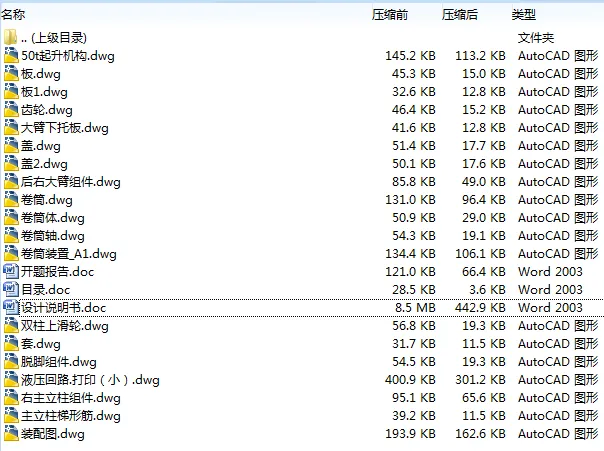
Task: Click the 106.1 KB compressed size value
Action: pos(480,254)
